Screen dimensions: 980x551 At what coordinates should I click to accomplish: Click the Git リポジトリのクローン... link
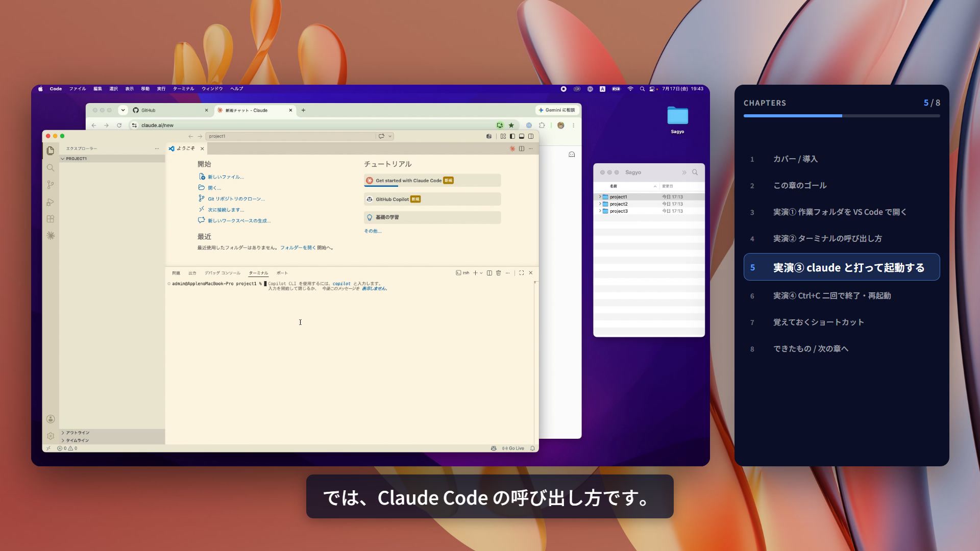coord(236,199)
